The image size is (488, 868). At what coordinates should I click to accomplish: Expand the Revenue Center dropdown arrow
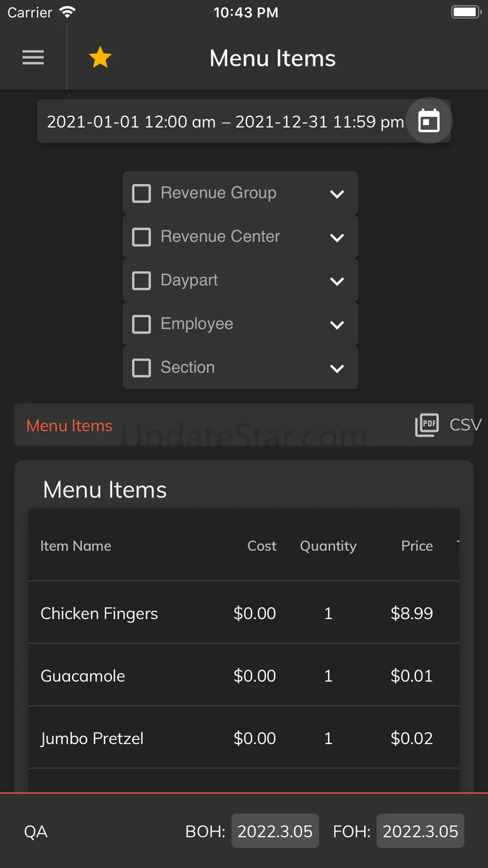[x=337, y=238]
